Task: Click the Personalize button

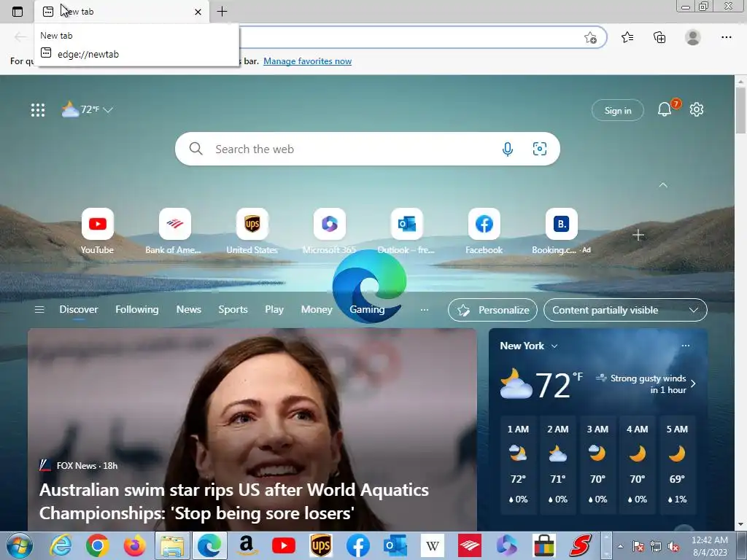Action: point(492,310)
